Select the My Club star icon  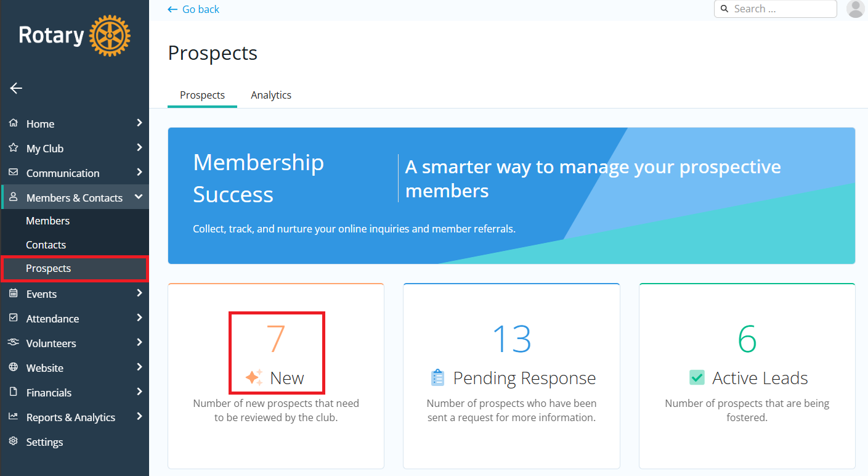14,148
